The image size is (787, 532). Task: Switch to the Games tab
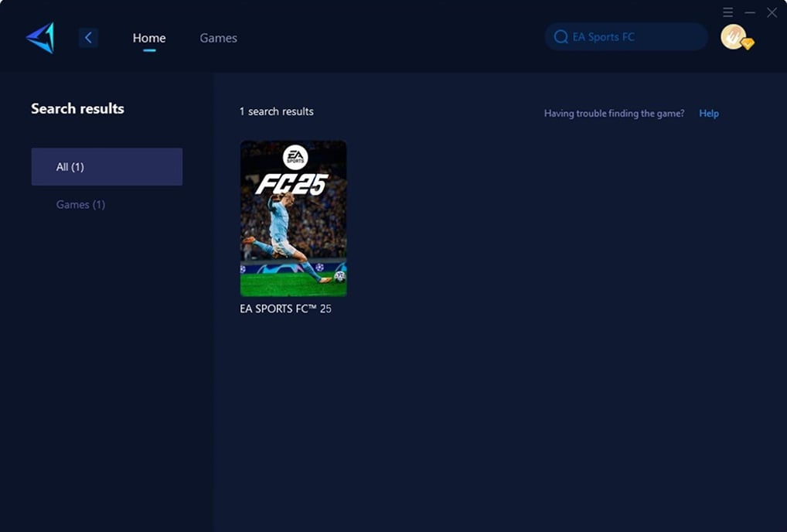218,38
